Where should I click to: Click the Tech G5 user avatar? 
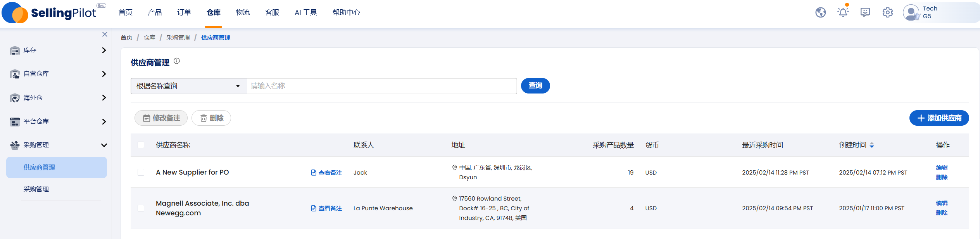click(x=911, y=12)
